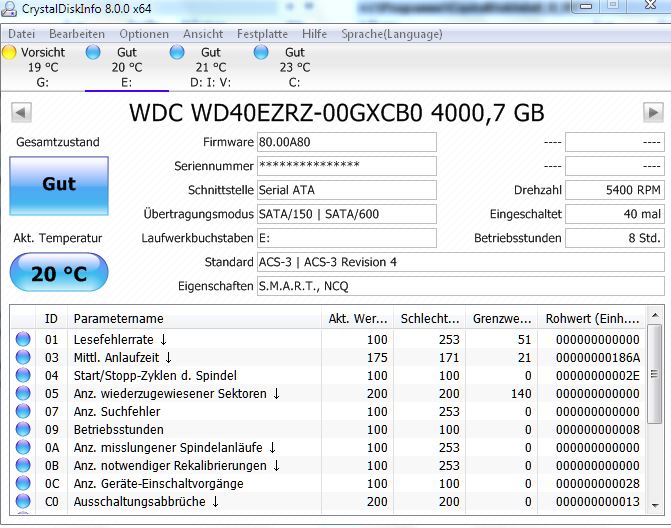Image resolution: width=671 pixels, height=528 pixels.
Task: Click the Übertragungsmodus SATA/150 | SATA/600 field
Action: (347, 214)
